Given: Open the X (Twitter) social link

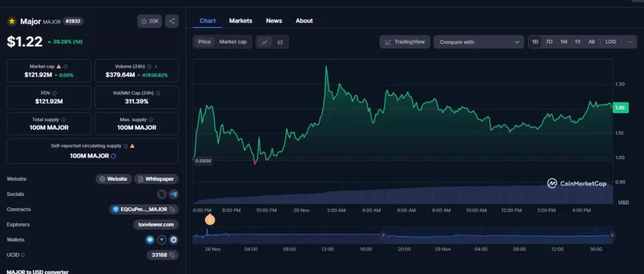Looking at the screenshot, I should point(162,194).
